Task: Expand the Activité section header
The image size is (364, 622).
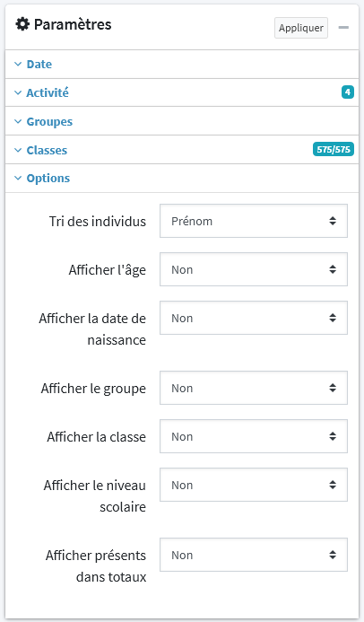Action: click(x=182, y=92)
